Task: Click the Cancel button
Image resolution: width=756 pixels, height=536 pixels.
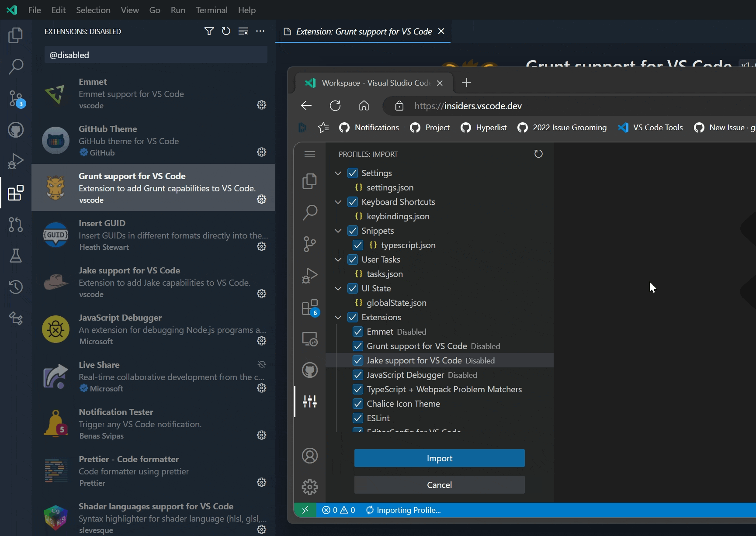Action: tap(439, 484)
